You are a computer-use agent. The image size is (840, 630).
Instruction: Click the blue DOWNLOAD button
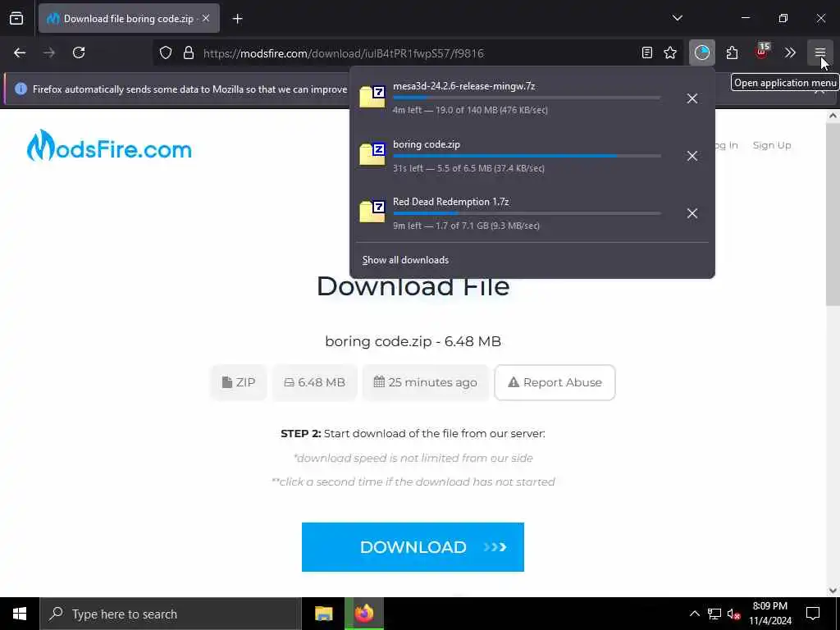pyautogui.click(x=413, y=547)
